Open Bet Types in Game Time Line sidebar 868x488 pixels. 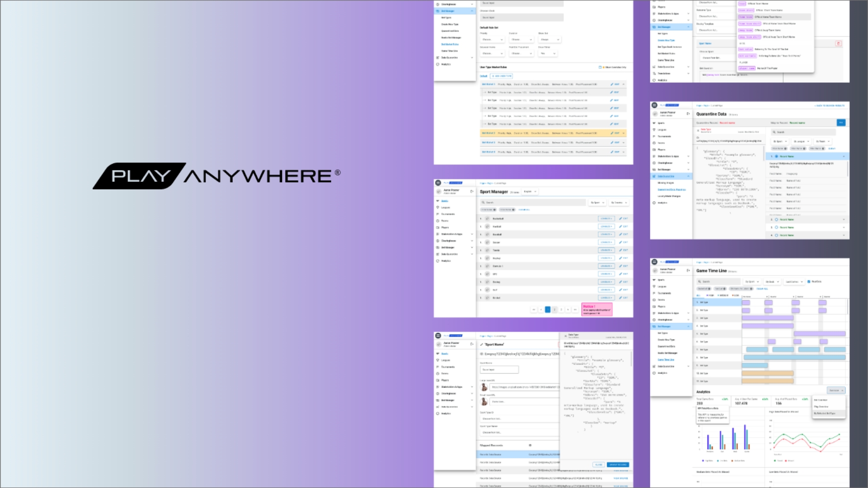coord(663,333)
